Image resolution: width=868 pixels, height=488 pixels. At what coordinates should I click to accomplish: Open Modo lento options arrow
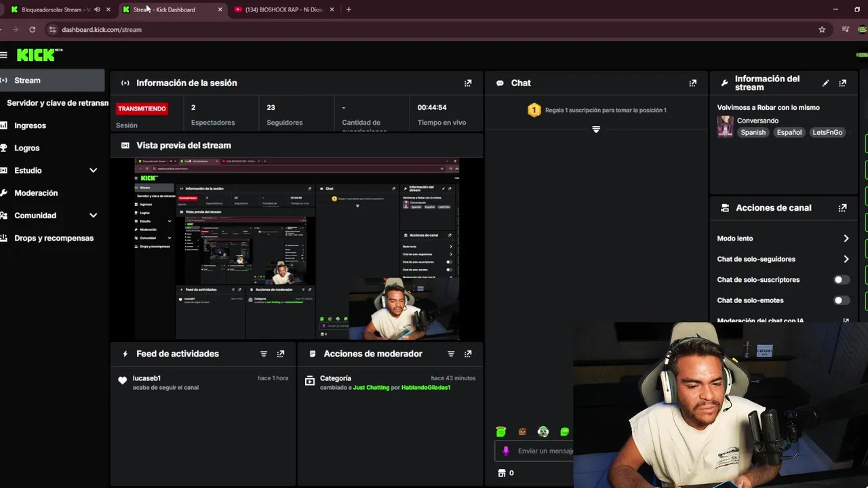(x=846, y=239)
